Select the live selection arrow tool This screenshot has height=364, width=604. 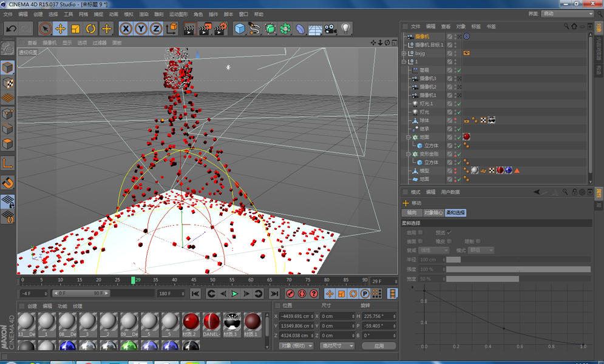click(x=45, y=29)
